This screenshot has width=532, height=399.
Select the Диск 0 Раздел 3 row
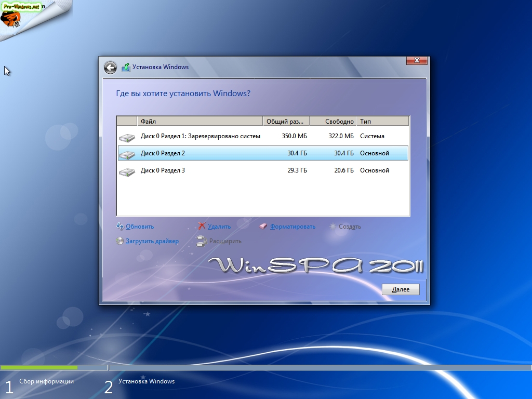click(x=263, y=170)
